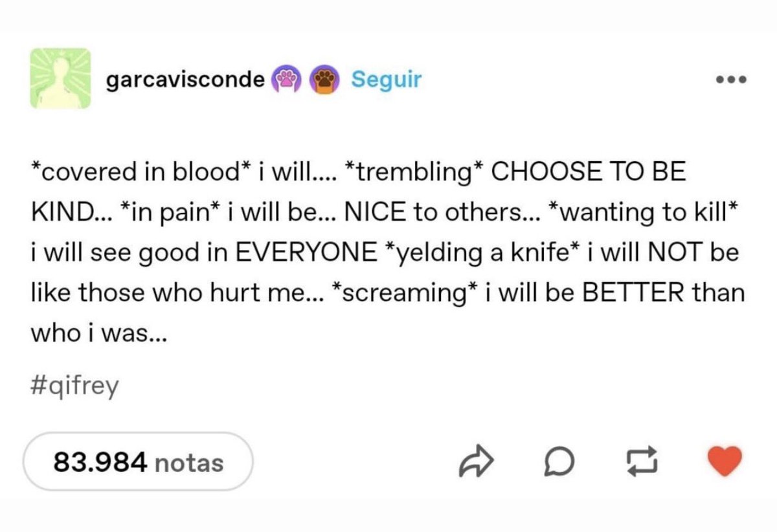Reblog the post using the arrows icon

point(640,462)
